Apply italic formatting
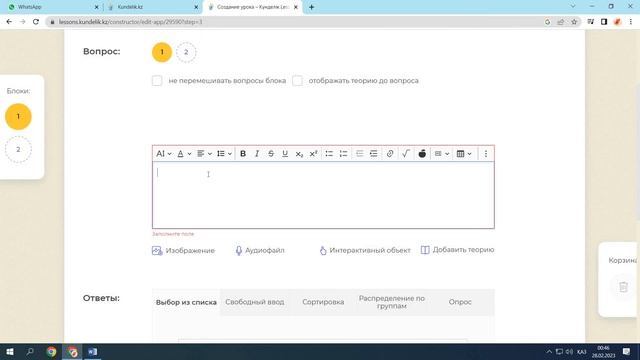 tap(257, 154)
